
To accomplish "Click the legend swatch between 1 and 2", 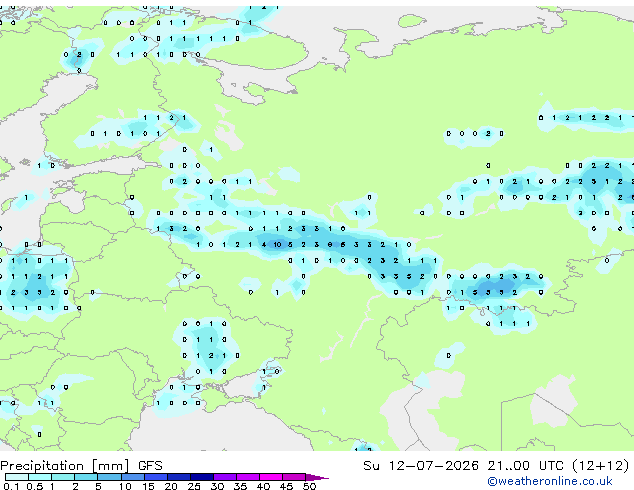I will point(63,477).
